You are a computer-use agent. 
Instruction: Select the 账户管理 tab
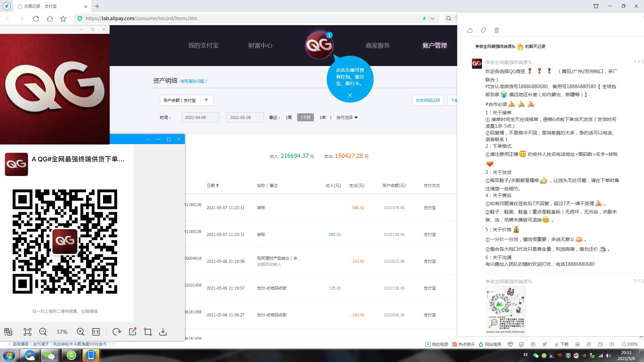coord(435,46)
